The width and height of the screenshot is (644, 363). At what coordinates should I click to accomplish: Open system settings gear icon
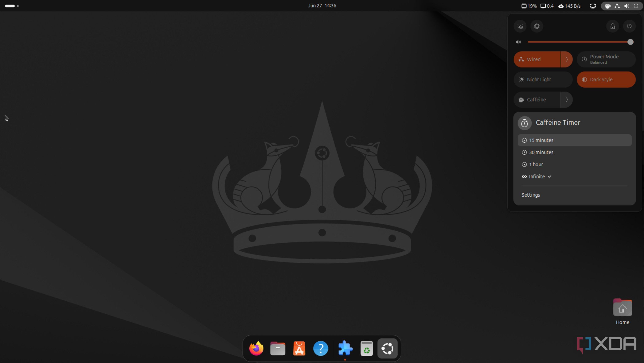536,26
